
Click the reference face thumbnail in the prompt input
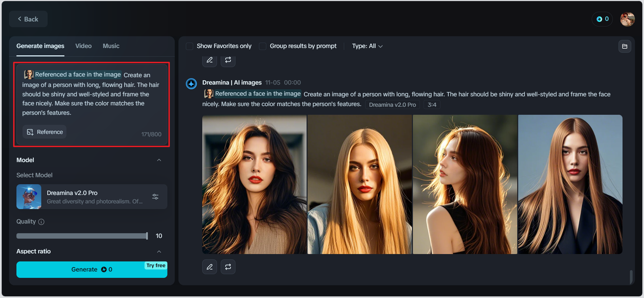29,74
